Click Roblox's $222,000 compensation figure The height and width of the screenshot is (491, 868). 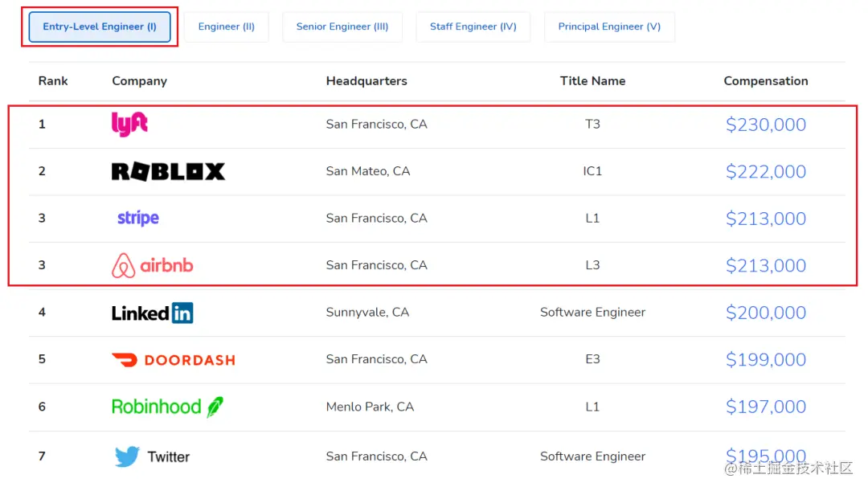pos(765,171)
